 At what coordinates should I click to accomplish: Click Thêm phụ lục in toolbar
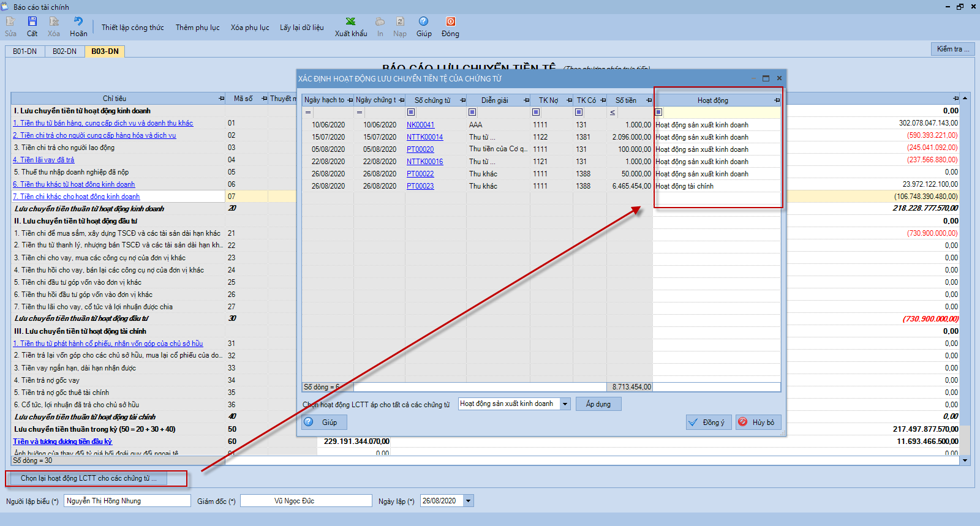coord(198,28)
